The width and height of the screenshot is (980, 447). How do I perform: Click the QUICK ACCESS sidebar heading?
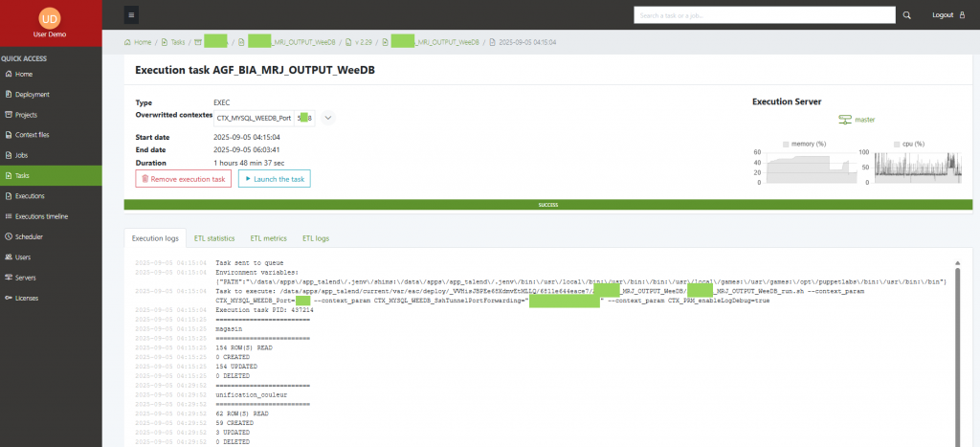24,58
